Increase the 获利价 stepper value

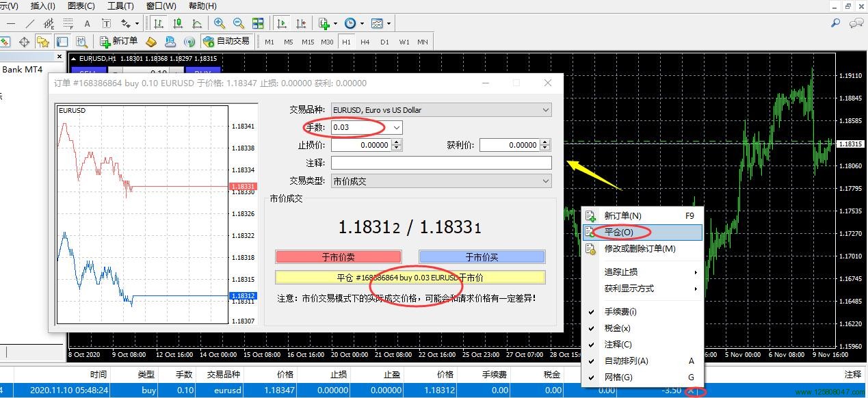[545, 142]
